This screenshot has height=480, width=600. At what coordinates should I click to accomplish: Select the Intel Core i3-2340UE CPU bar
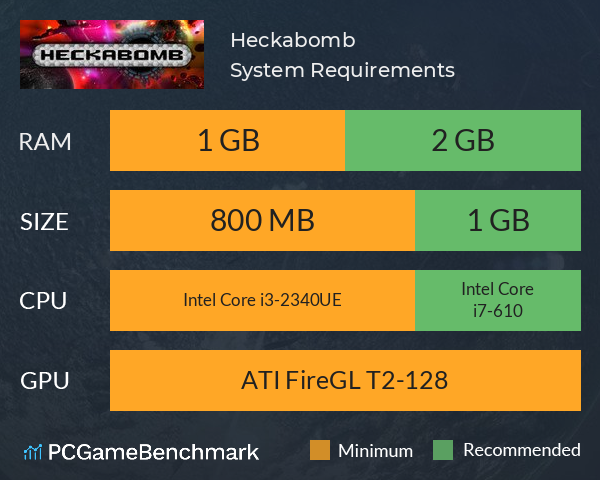coord(262,300)
